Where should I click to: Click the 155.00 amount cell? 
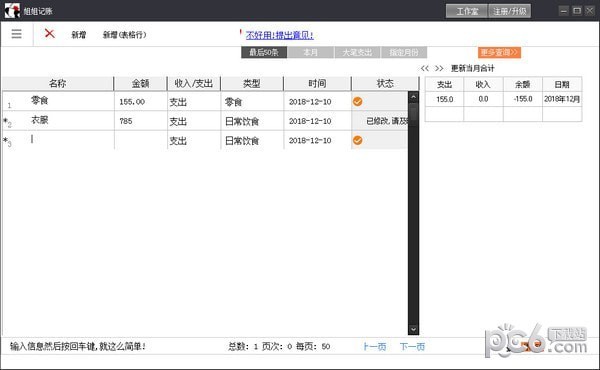140,101
